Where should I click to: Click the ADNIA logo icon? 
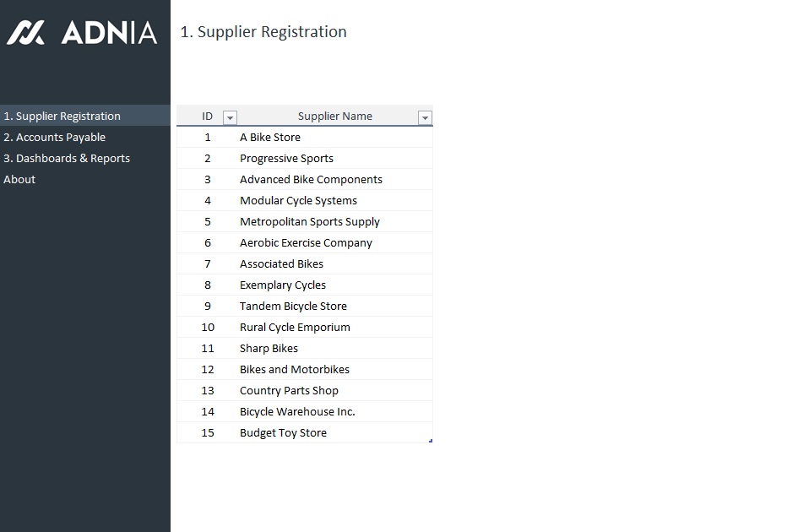click(25, 33)
